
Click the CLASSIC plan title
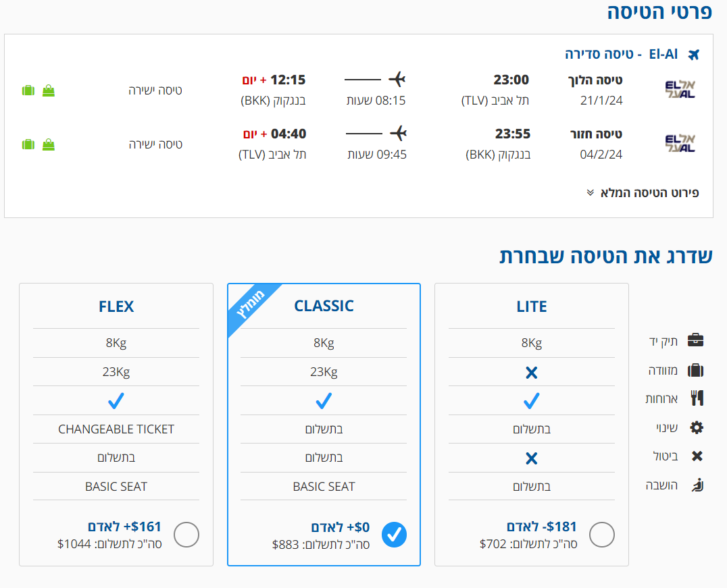324,306
